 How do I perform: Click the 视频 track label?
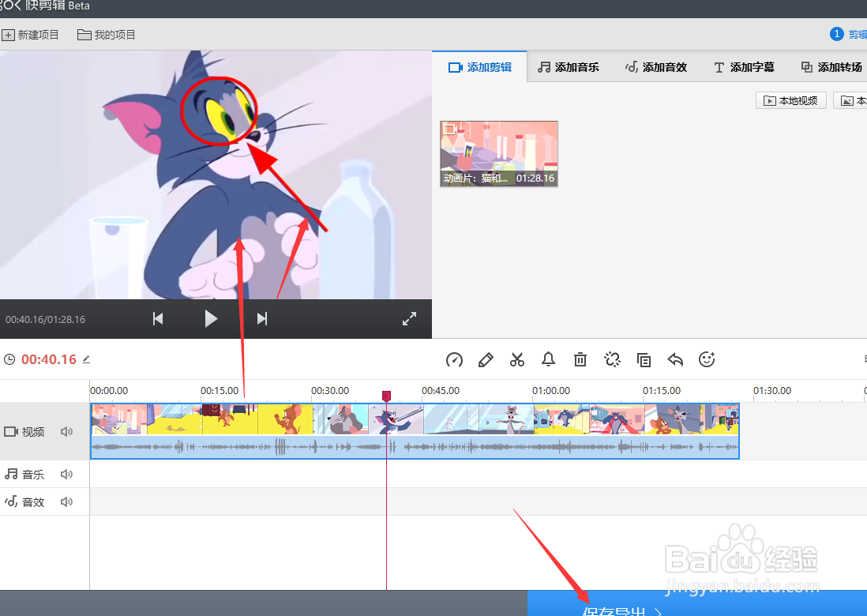click(32, 432)
